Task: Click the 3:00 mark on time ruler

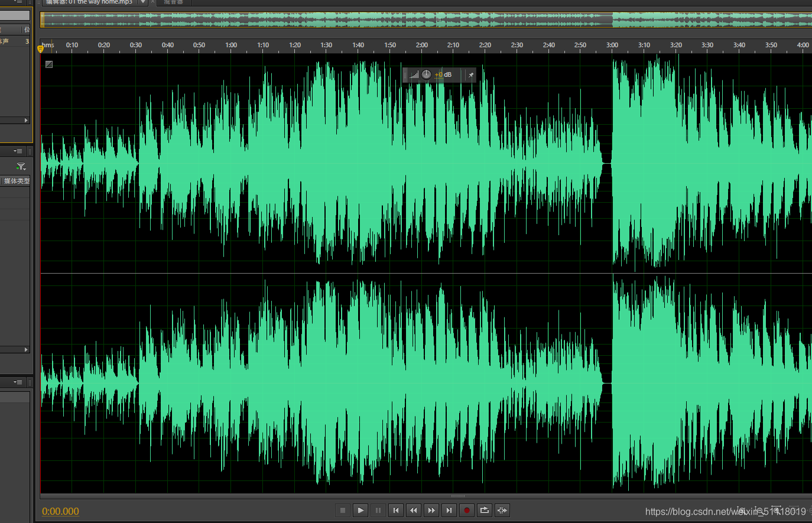Action: coord(612,45)
